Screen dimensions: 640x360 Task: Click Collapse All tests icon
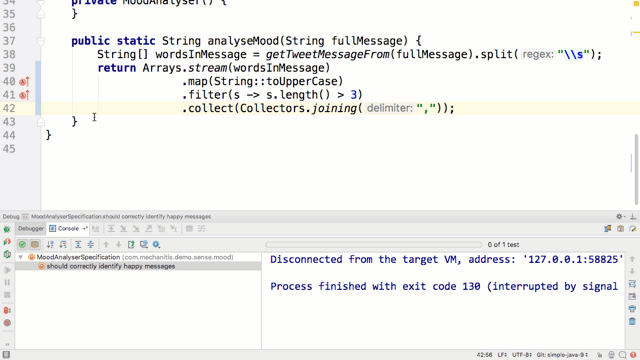(x=91, y=244)
